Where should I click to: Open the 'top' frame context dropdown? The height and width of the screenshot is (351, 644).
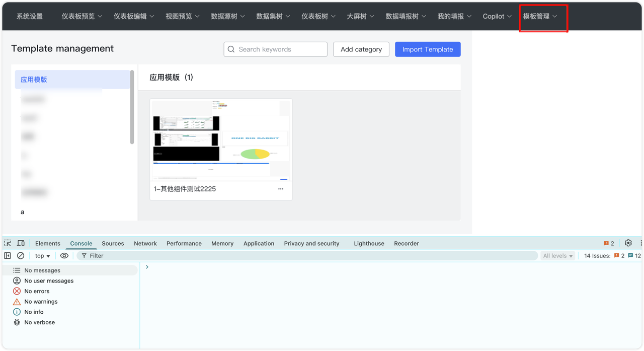point(42,255)
